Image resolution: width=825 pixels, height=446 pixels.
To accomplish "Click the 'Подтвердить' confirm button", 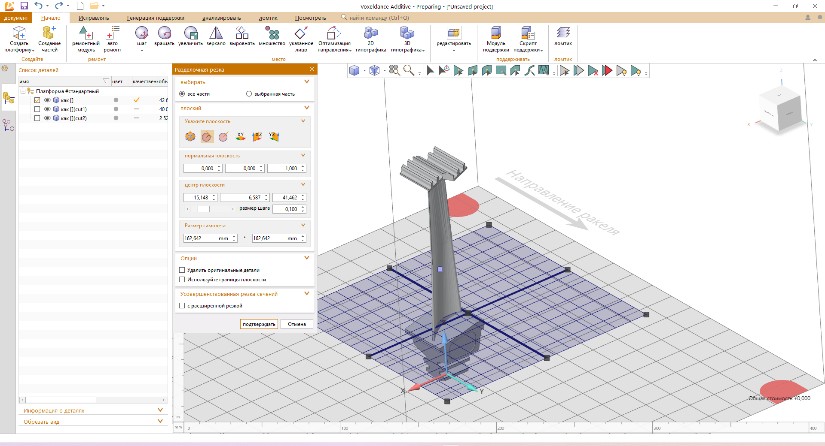I will 258,325.
